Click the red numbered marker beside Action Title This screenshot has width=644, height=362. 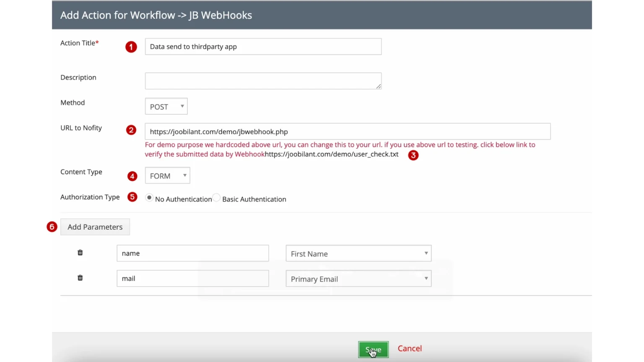coord(131,47)
